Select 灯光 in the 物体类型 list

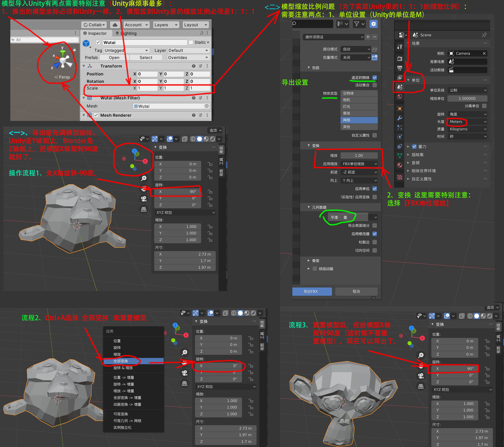(x=359, y=107)
